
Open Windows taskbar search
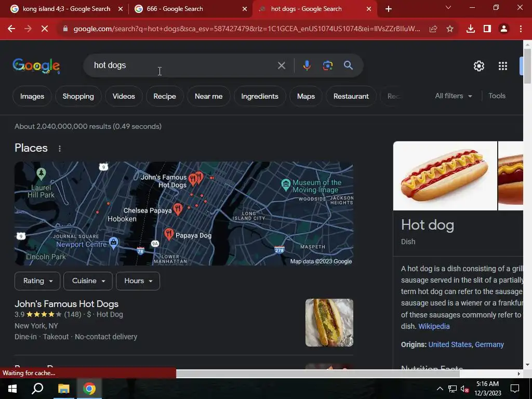(x=37, y=389)
